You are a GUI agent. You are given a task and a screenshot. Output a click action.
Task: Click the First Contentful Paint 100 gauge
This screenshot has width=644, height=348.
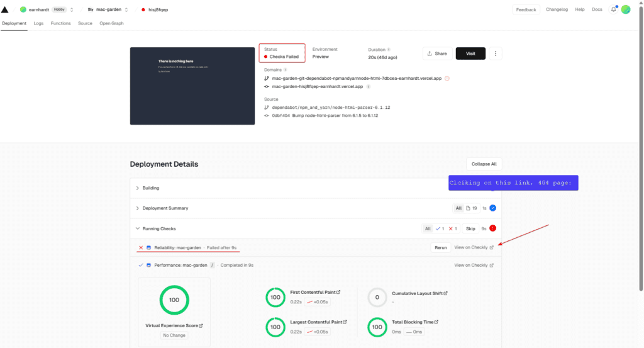coord(275,298)
